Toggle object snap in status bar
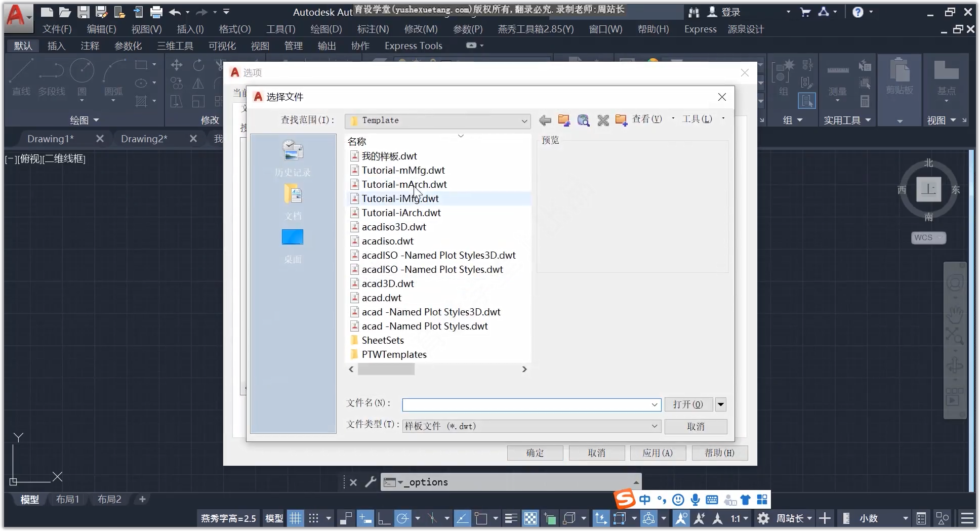Viewport: 980px width, 531px height. point(481,518)
